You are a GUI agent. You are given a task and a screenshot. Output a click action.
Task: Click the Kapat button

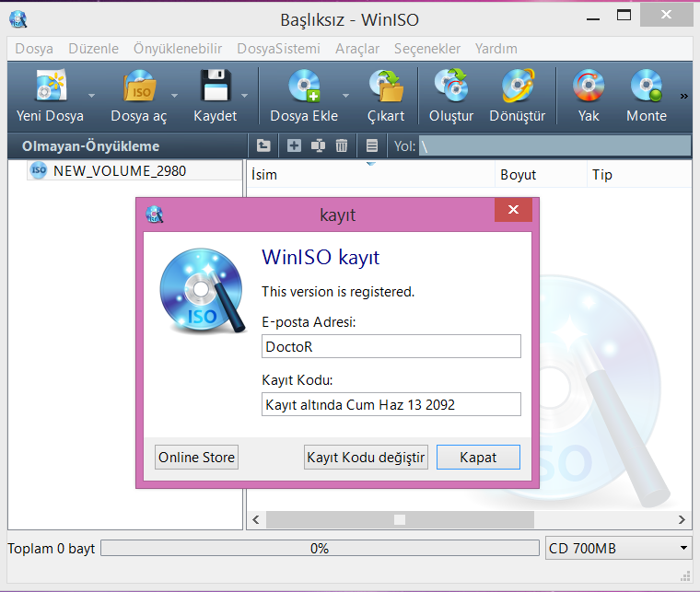point(478,458)
